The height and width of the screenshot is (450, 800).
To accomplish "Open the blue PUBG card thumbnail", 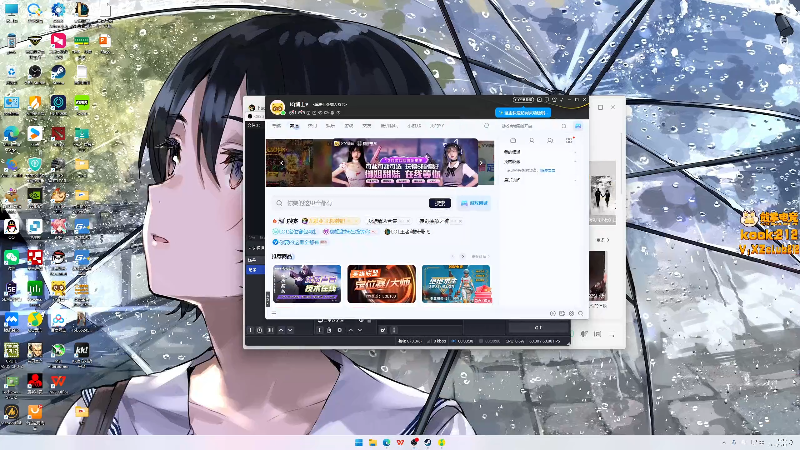I will click(456, 284).
